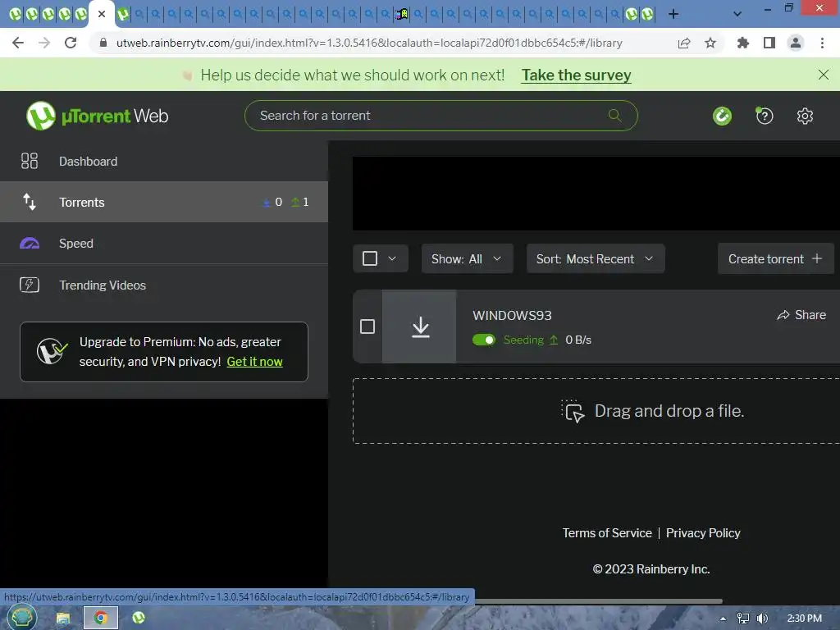
Task: Click the Trending Videos lightning icon
Action: [30, 285]
